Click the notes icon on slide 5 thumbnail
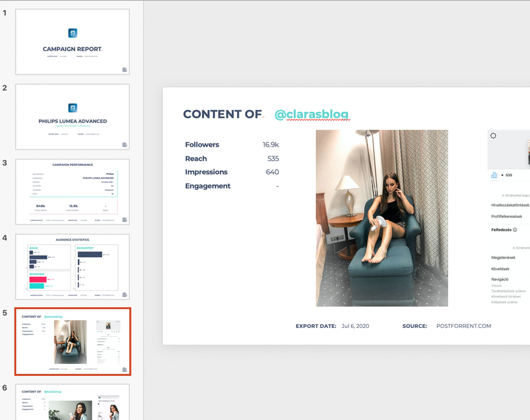Screen dimensions: 530x420 [125, 370]
